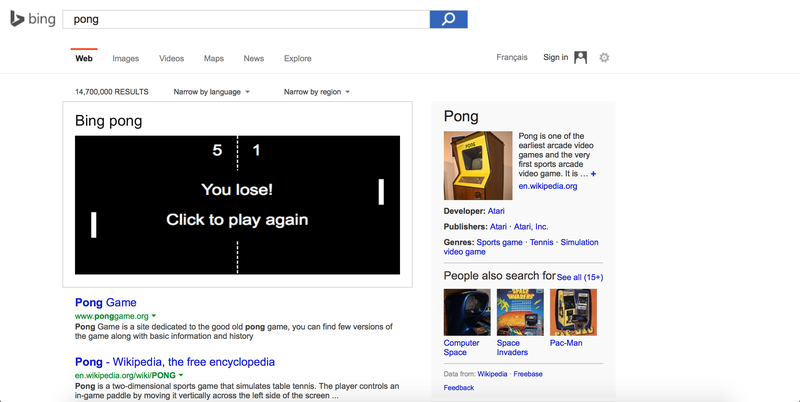Open the Pong Game search result
This screenshot has height=402, width=800.
[x=106, y=303]
